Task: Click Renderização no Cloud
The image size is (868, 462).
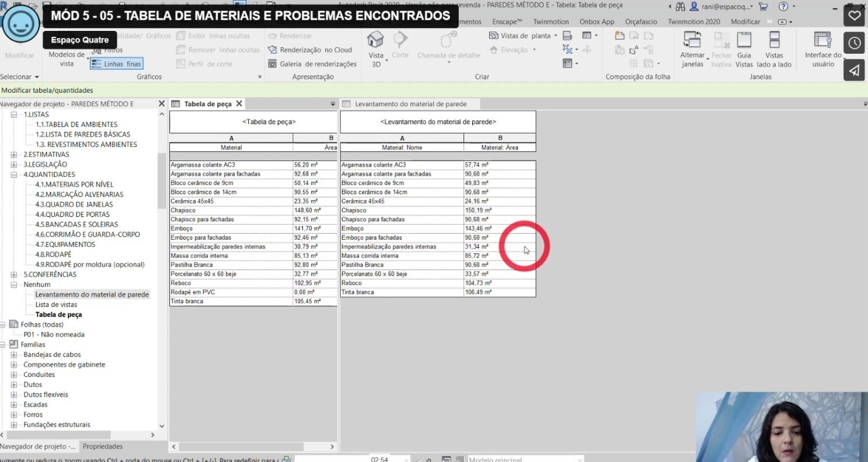Action: (x=310, y=50)
